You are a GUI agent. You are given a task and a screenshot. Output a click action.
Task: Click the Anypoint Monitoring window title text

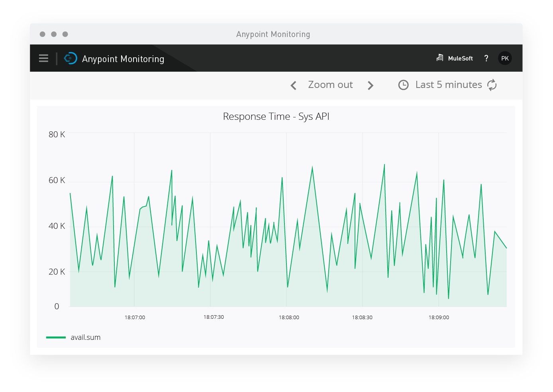click(273, 34)
